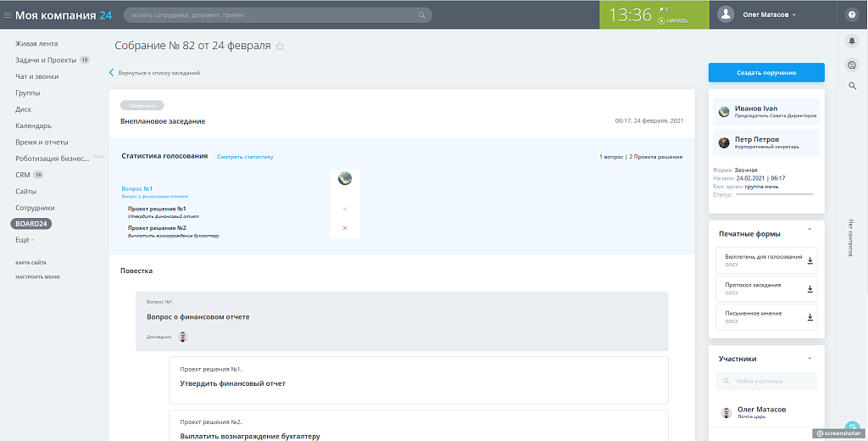Open Сотрудники in sidebar
Image resolution: width=868 pixels, height=441 pixels.
[x=35, y=208]
